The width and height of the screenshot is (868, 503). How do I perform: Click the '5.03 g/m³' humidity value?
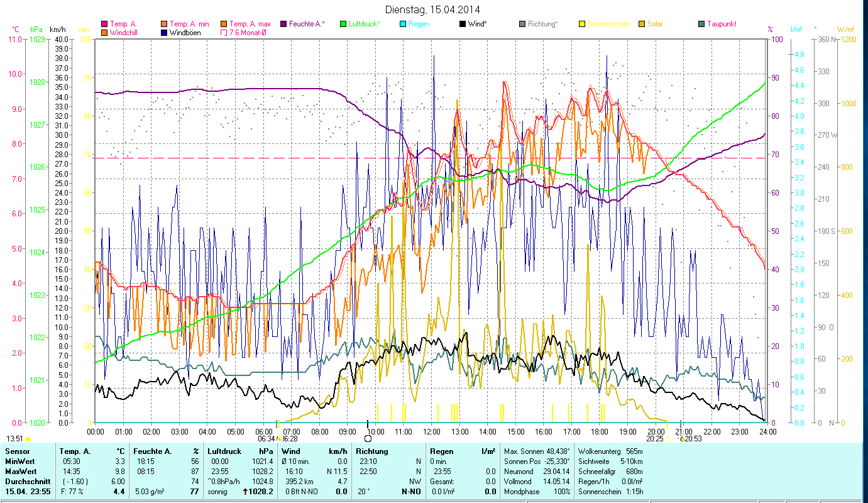point(150,492)
